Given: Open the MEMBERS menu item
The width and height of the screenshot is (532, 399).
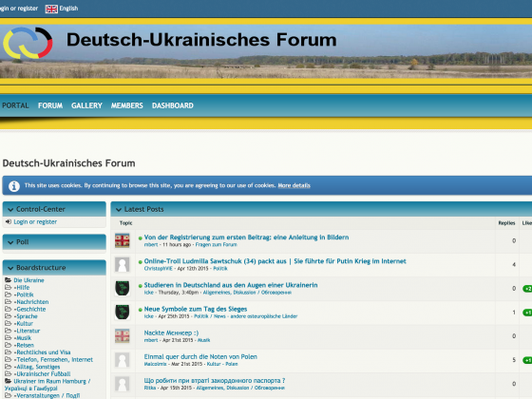Looking at the screenshot, I should pyautogui.click(x=127, y=105).
